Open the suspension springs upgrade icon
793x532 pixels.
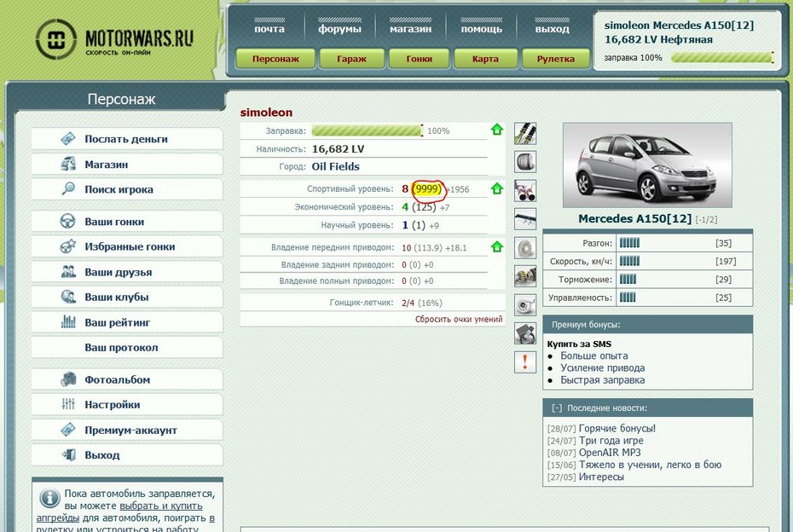pyautogui.click(x=525, y=134)
